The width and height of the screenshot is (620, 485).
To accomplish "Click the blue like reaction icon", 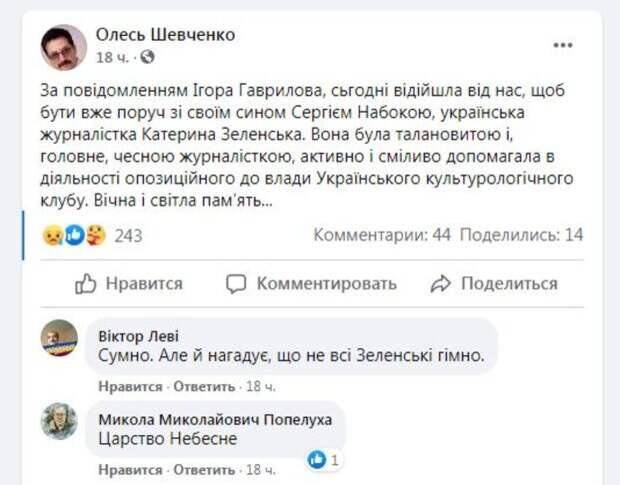I will [73, 235].
